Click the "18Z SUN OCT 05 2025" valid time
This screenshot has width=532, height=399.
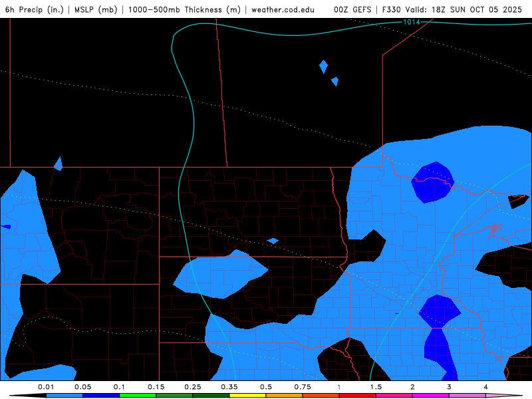pyautogui.click(x=477, y=9)
